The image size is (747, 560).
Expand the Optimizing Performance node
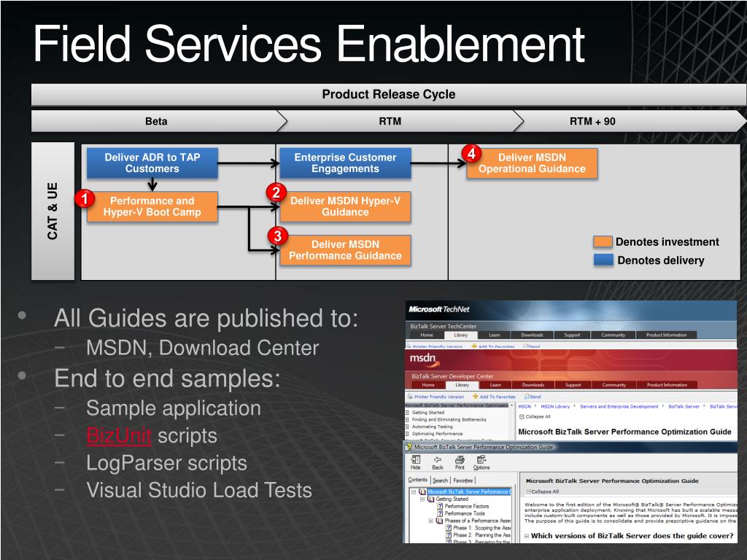pos(407,434)
